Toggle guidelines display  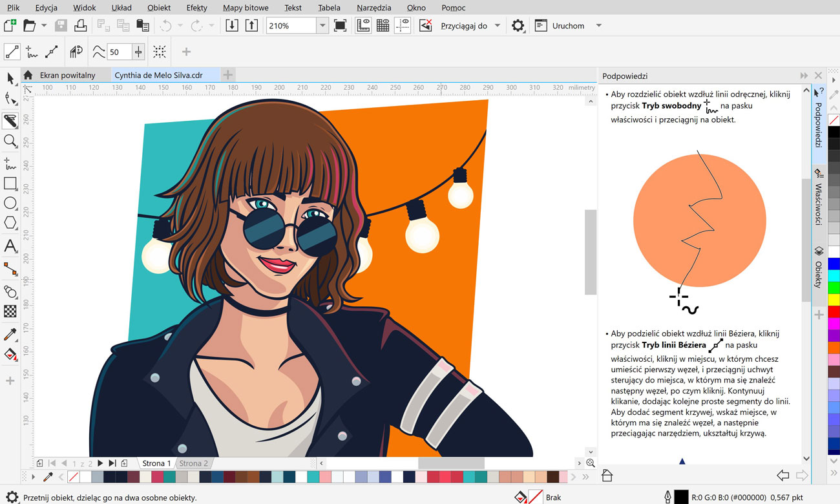tap(403, 26)
